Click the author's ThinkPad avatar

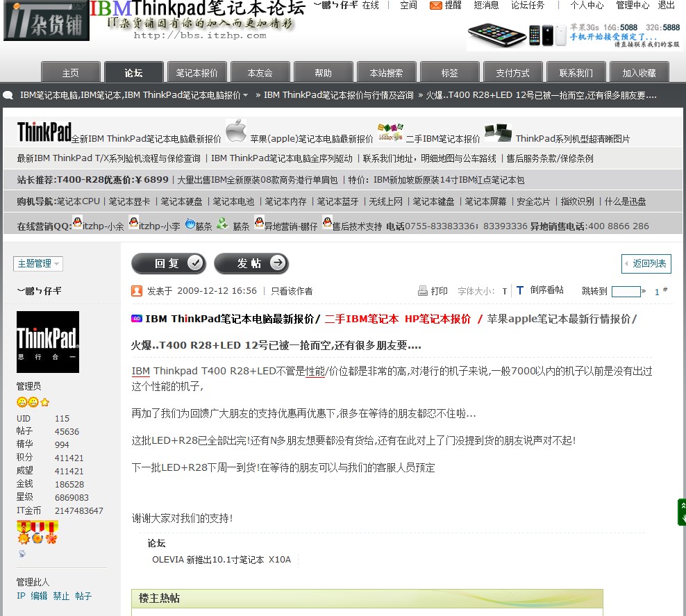[x=48, y=342]
